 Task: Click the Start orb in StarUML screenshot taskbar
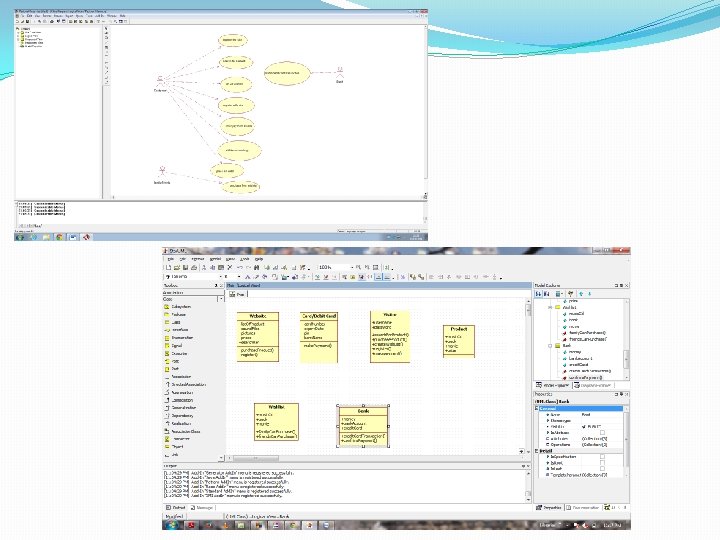coord(172,525)
